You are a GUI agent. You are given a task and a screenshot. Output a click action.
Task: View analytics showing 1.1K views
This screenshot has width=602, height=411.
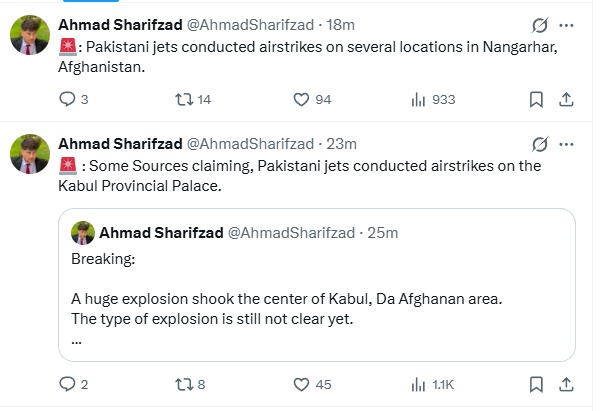click(418, 384)
